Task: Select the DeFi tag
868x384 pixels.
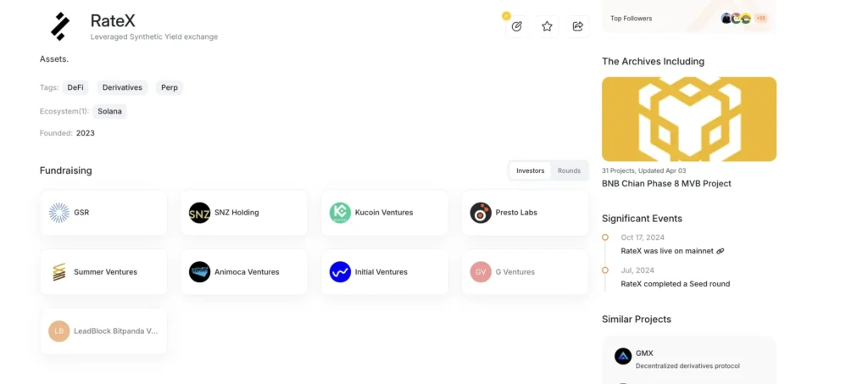Action: click(x=75, y=87)
